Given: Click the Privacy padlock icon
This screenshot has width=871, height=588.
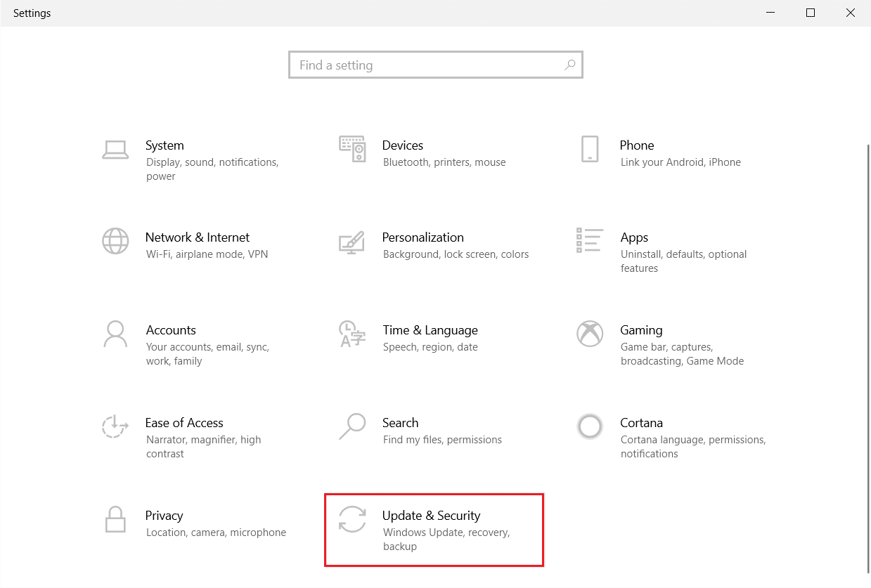Looking at the screenshot, I should coord(115,519).
